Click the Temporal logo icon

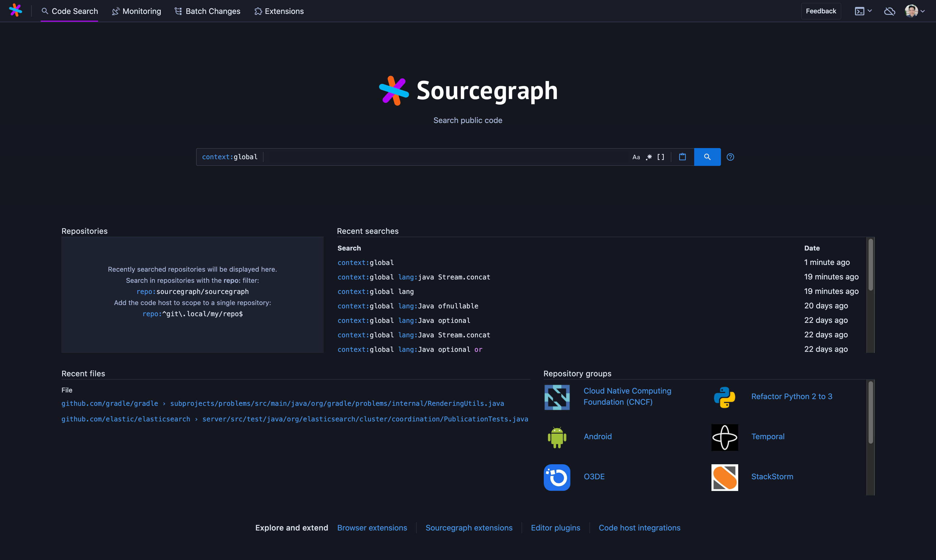tap(725, 437)
